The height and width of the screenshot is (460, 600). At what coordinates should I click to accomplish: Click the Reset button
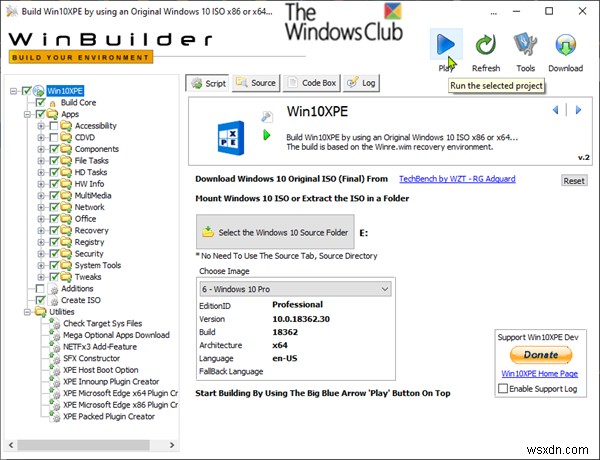(x=574, y=181)
